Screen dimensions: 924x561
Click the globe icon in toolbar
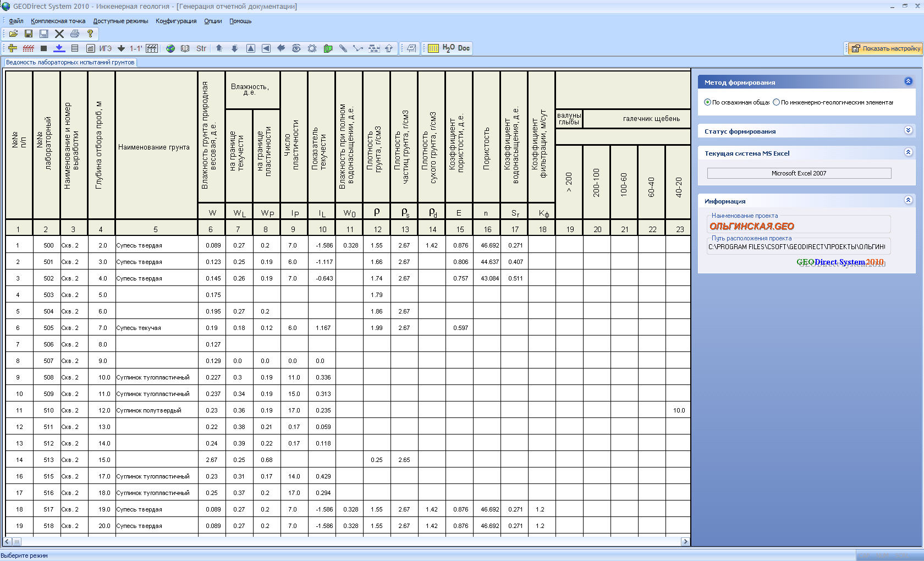tap(170, 48)
